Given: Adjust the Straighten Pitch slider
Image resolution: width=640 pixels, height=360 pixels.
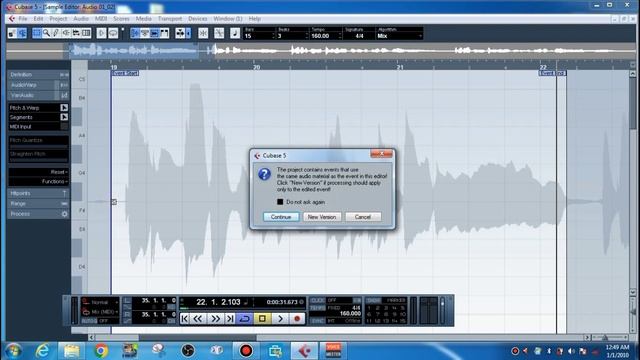Looking at the screenshot, I should coord(38,160).
